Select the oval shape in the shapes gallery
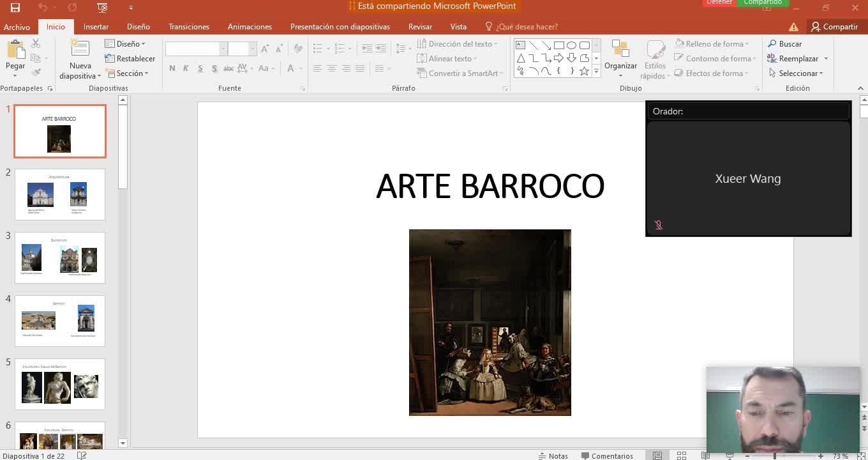Image resolution: width=868 pixels, height=460 pixels. tap(571, 45)
